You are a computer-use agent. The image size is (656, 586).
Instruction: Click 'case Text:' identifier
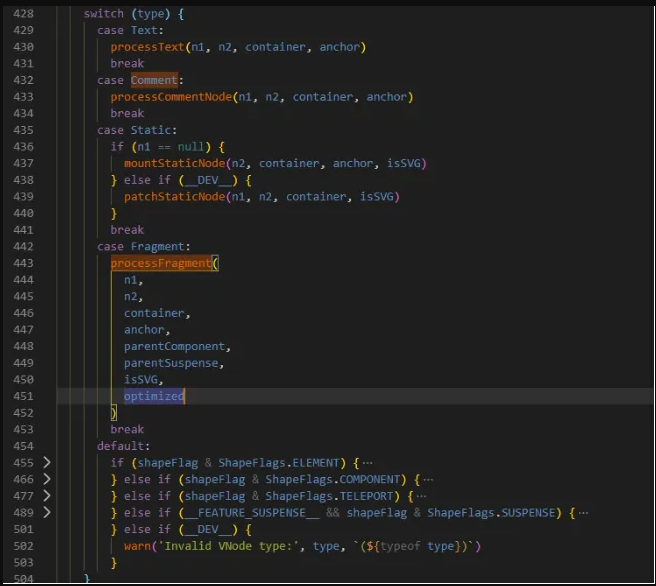click(x=144, y=31)
